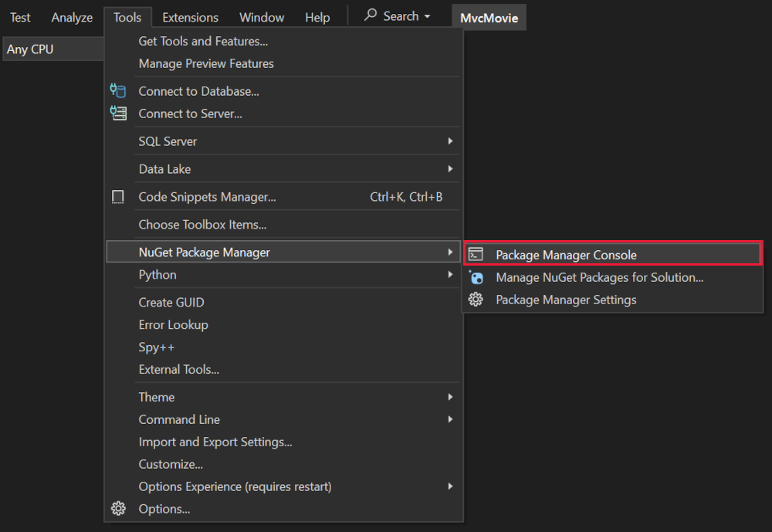Open Create GUID tool

point(171,302)
